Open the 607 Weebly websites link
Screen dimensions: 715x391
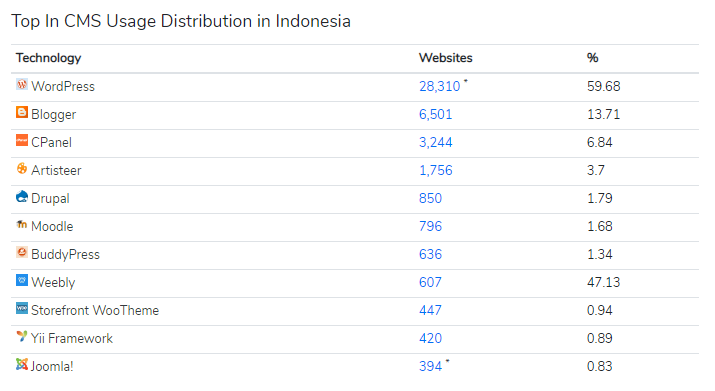coord(430,282)
